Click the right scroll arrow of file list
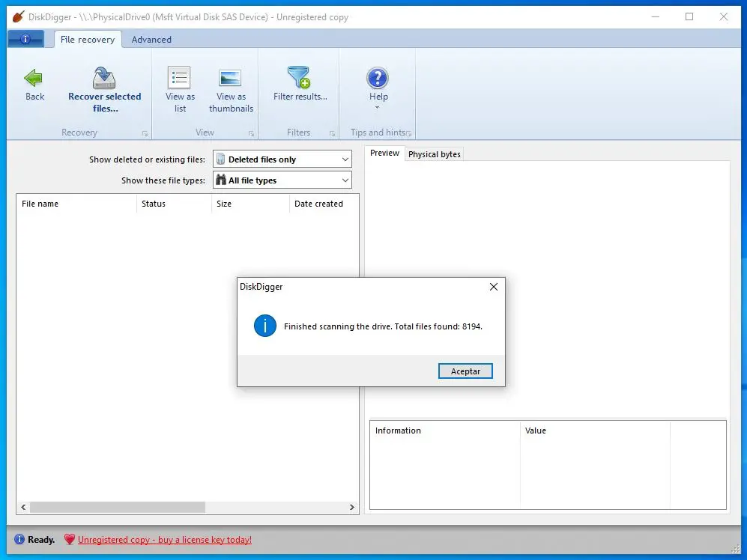This screenshot has height=560, width=747. coord(352,507)
